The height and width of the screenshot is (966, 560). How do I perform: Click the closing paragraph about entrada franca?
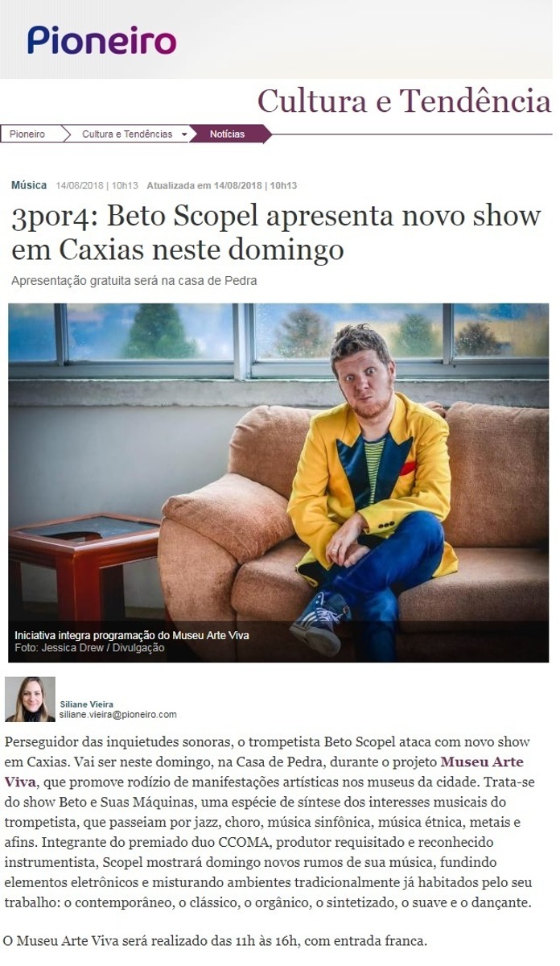tap(215, 940)
